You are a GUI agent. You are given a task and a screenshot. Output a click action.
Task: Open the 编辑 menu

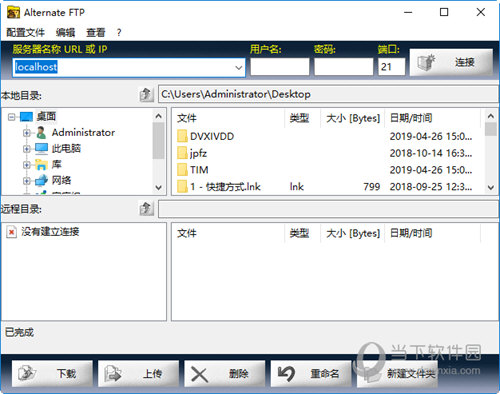65,32
